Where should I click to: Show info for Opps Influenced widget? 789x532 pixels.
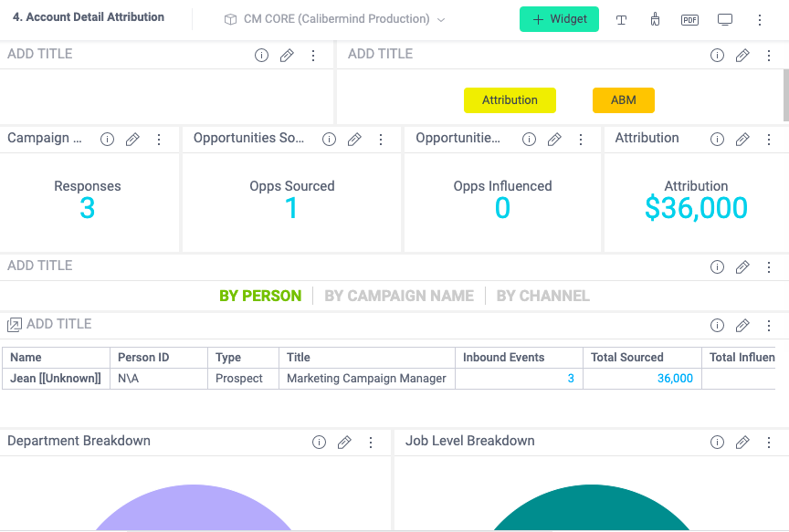(x=529, y=140)
